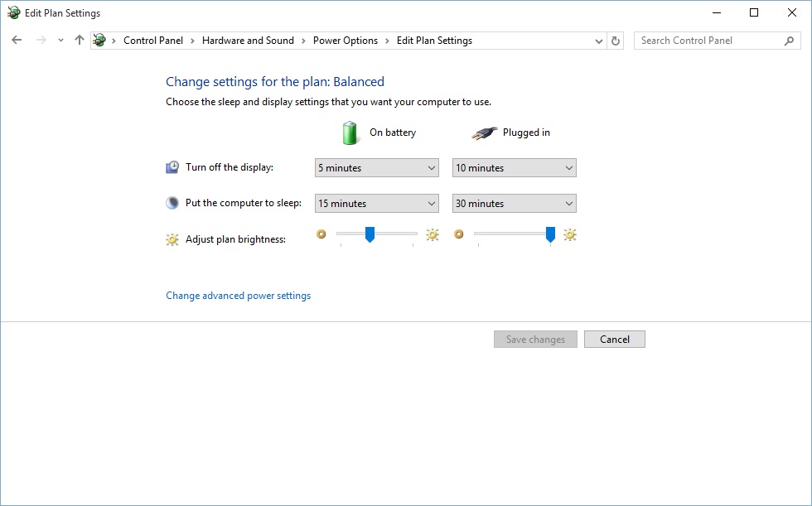Open On battery display timeout dropdown (5 minutes)
Screen dimensions: 812x506
point(376,167)
